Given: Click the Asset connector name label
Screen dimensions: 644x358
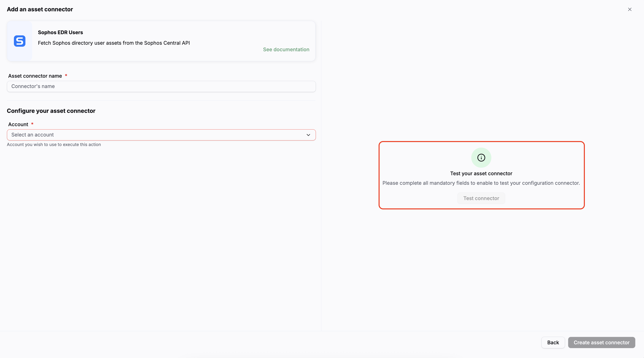Looking at the screenshot, I should (x=35, y=76).
